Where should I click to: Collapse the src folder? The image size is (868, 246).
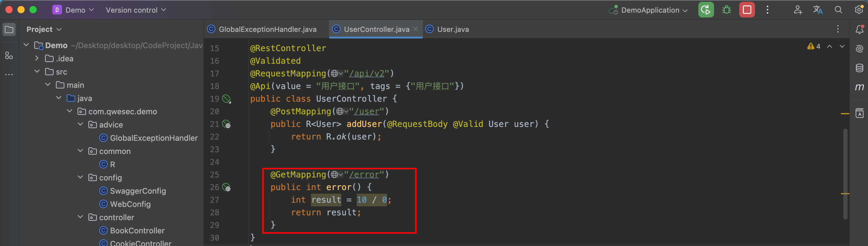tap(37, 72)
